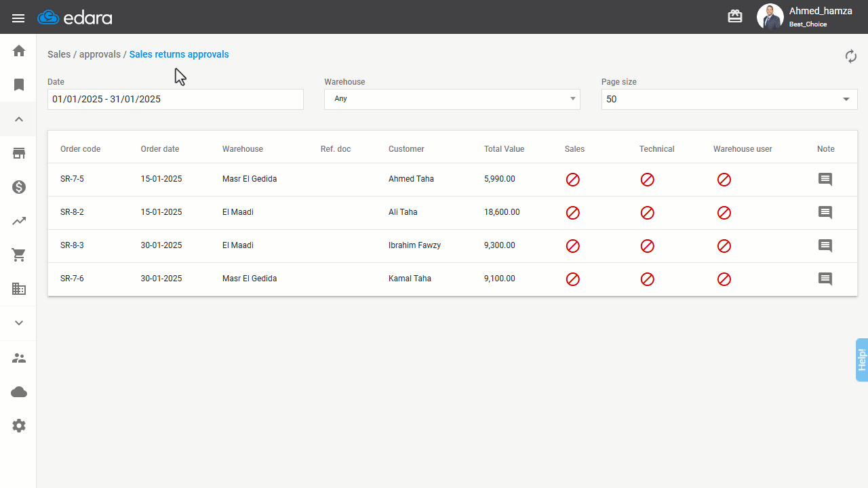This screenshot has width=868, height=488.
Task: Go to Home in sidebar
Action: 19,51
